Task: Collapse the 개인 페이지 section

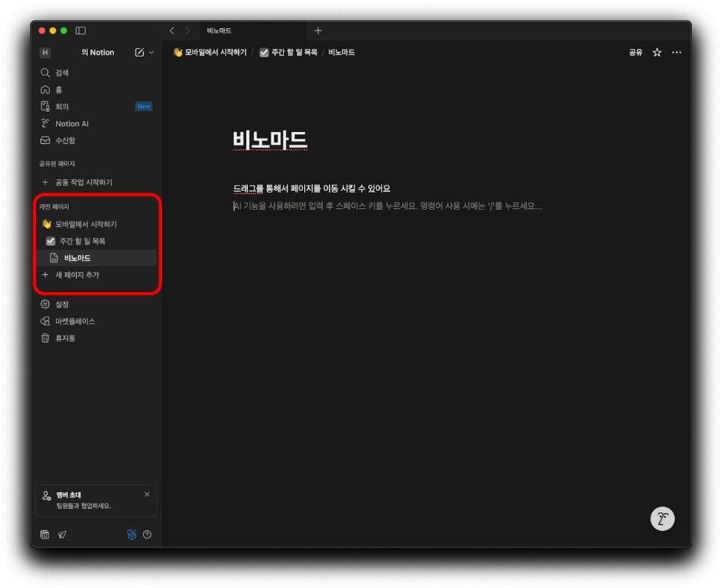Action: [54, 207]
